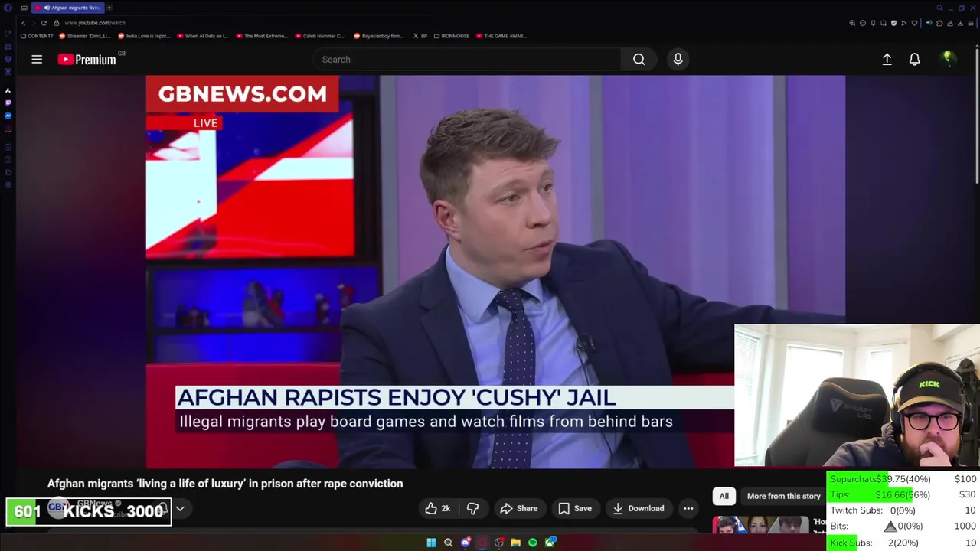Save the video to a playlist
The height and width of the screenshot is (551, 980).
pos(574,508)
